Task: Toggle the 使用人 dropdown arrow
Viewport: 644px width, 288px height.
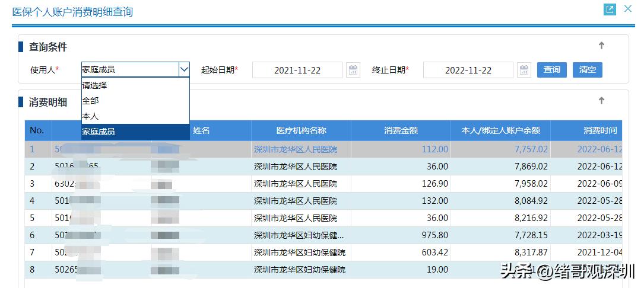Action: click(184, 70)
